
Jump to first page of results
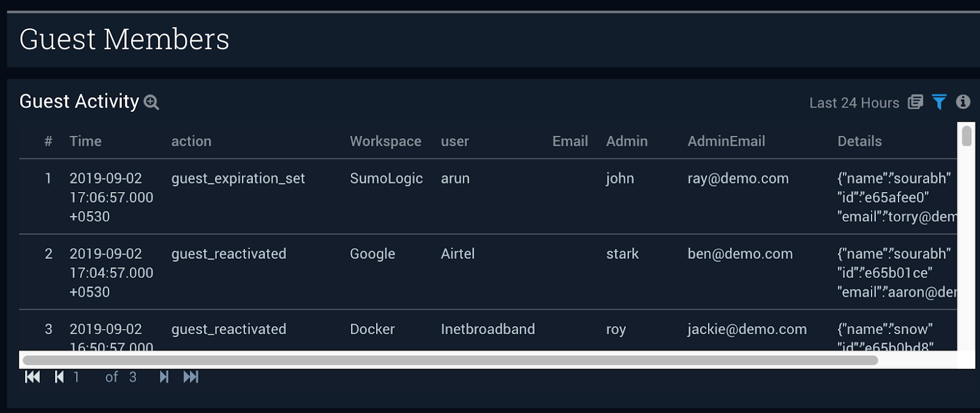tap(32, 377)
